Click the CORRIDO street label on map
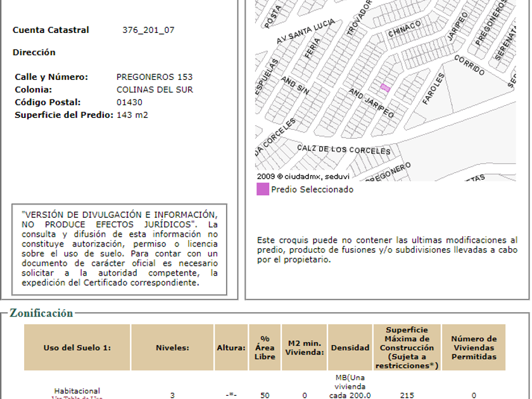 (x=469, y=65)
